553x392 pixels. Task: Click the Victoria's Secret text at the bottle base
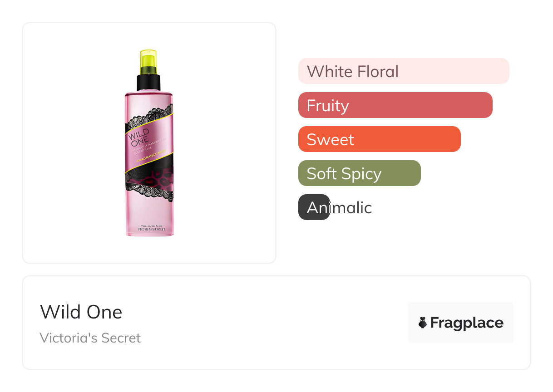pos(150,229)
